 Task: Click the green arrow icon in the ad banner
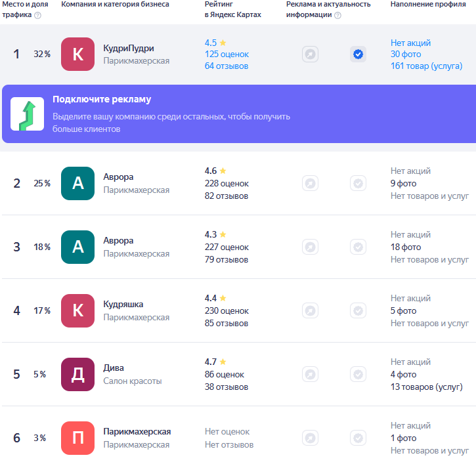click(28, 114)
